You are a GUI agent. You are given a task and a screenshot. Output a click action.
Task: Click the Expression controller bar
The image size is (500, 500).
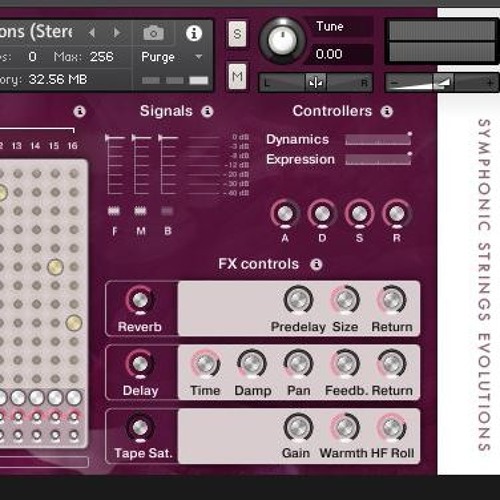[378, 159]
